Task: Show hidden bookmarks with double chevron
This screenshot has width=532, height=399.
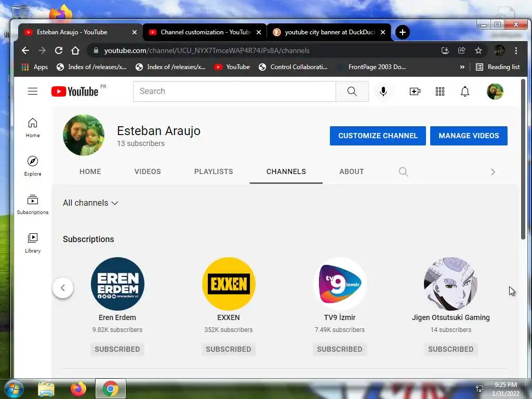Action: (x=462, y=67)
